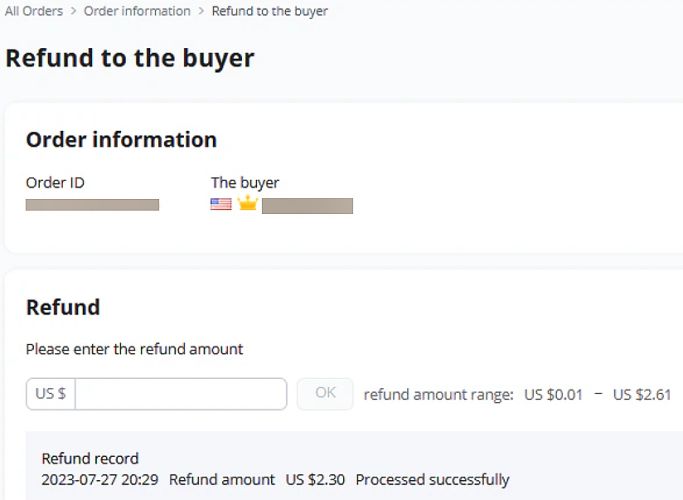The image size is (683, 500).
Task: Click the minimum refund US $0.01 text
Action: pos(553,395)
